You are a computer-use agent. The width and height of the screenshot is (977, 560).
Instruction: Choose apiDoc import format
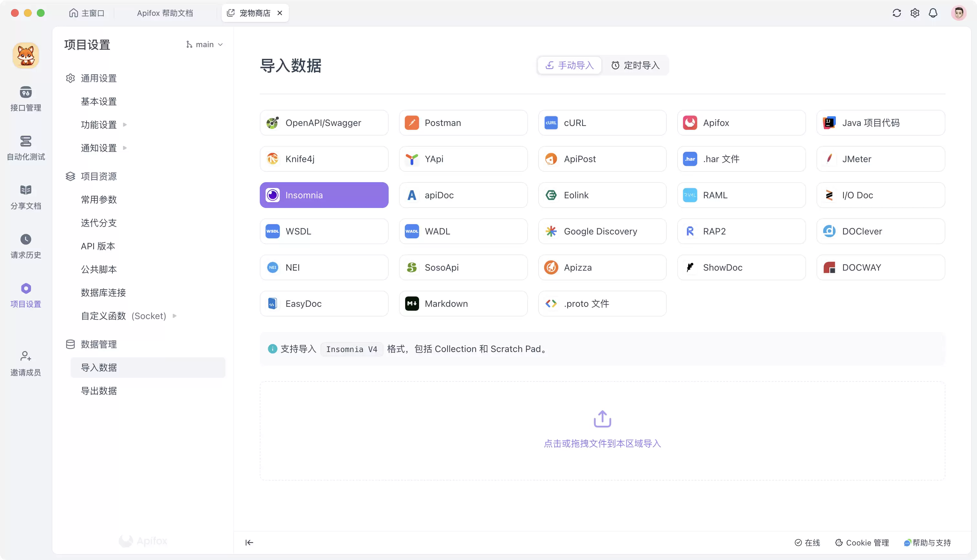pos(463,195)
